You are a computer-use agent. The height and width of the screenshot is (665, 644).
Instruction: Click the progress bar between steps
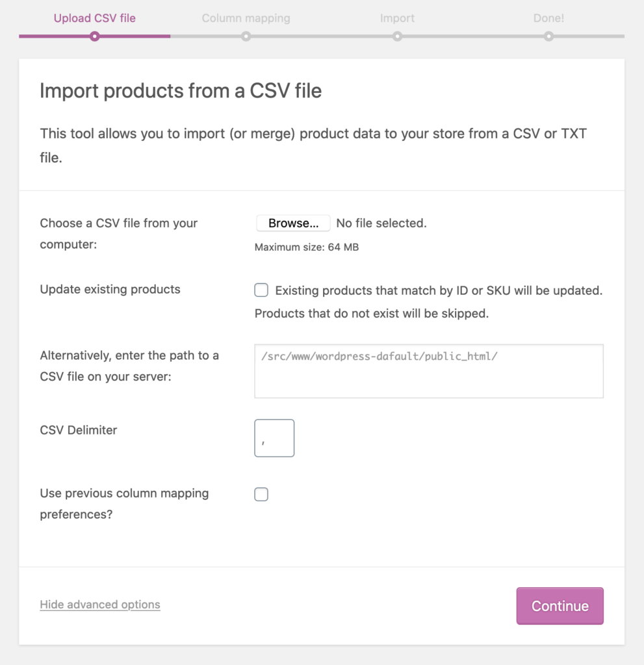coord(322,37)
